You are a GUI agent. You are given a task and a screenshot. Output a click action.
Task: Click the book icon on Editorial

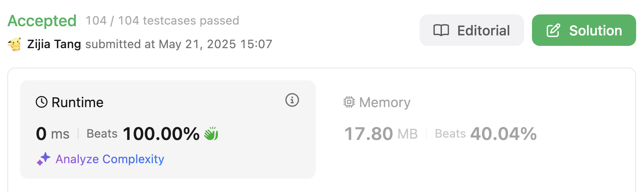(x=441, y=30)
